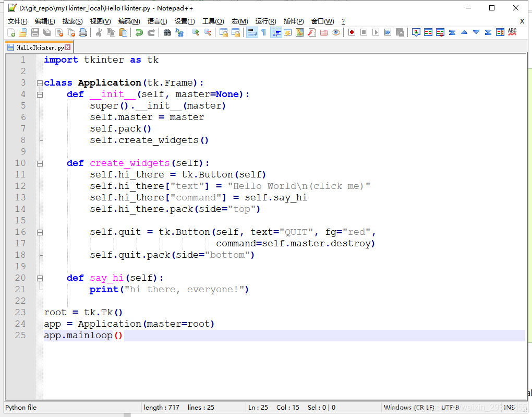Toggle the monitoring eye icon

pyautogui.click(x=336, y=32)
